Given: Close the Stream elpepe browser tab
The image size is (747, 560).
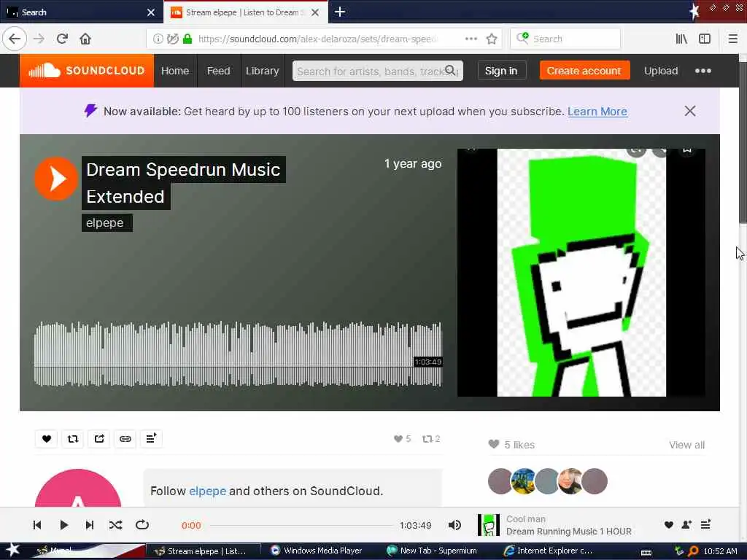Looking at the screenshot, I should pyautogui.click(x=315, y=12).
